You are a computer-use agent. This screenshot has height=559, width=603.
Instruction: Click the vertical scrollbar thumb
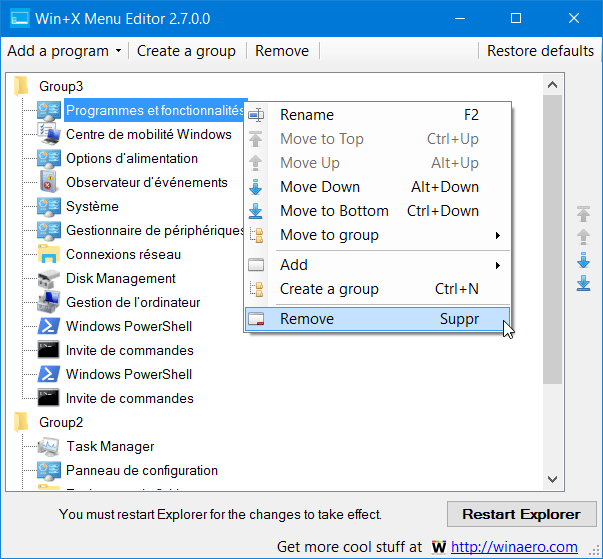[553, 239]
